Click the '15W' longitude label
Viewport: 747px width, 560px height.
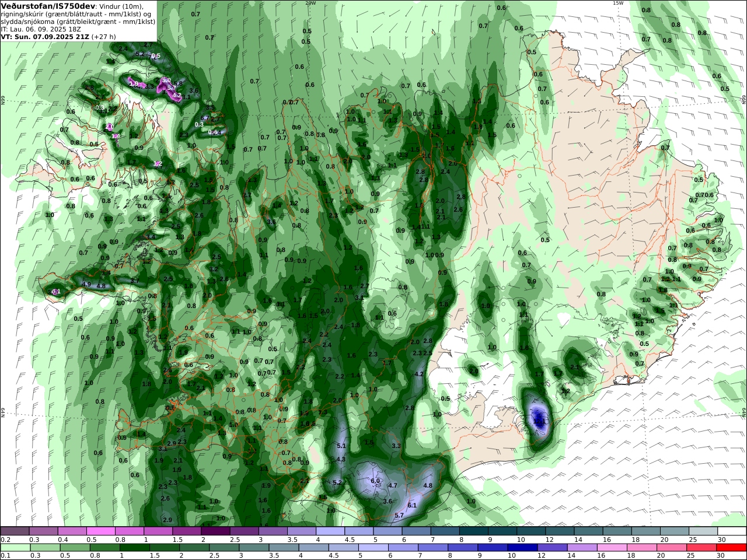618,3
